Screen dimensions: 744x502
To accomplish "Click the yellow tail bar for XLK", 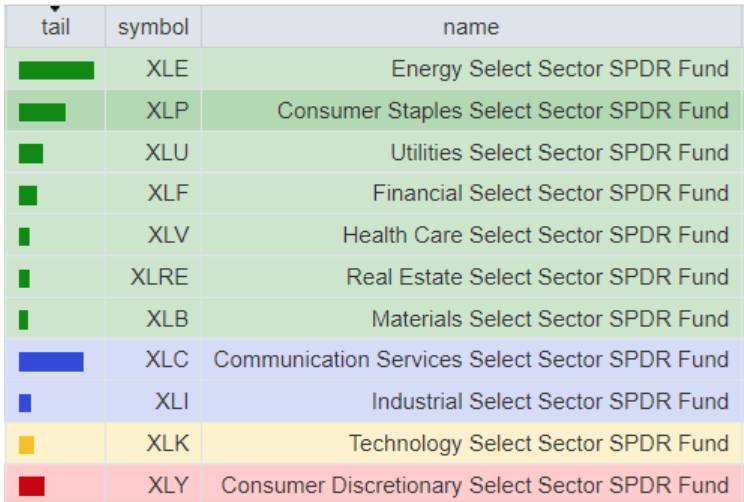I will 27,444.
